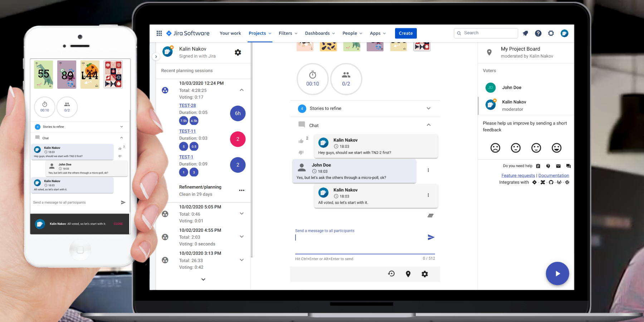Open the chat bubbles icon in help row

click(569, 166)
